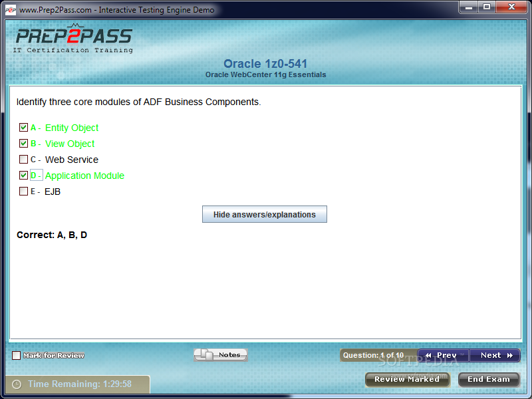Viewport: 532px width, 399px height.
Task: Close the Prep2Pass window
Action: pyautogui.click(x=511, y=7)
